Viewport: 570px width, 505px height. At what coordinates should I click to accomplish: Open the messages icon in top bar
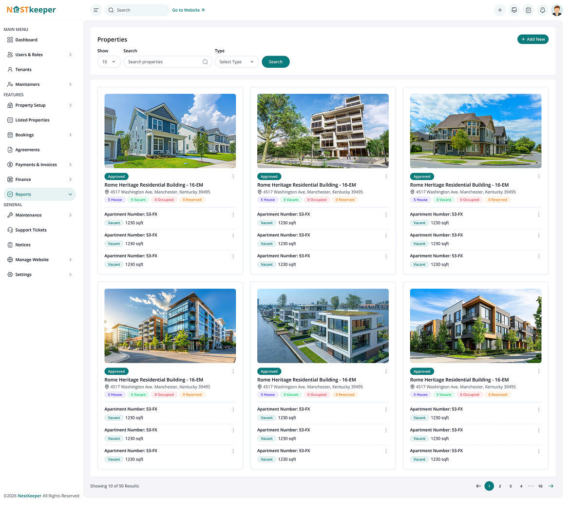point(514,10)
